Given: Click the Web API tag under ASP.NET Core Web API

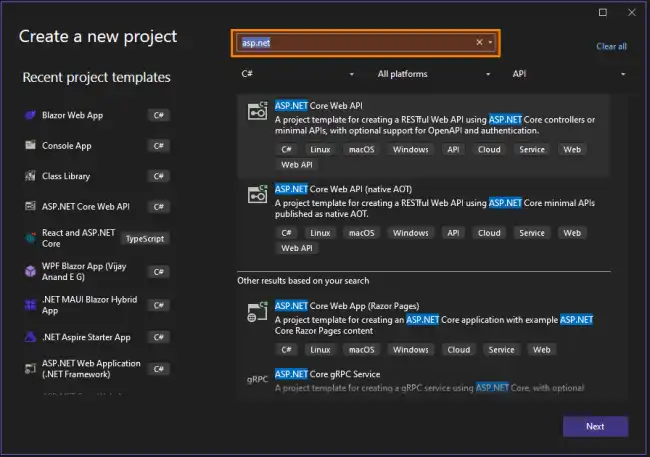Looking at the screenshot, I should pyautogui.click(x=297, y=165).
